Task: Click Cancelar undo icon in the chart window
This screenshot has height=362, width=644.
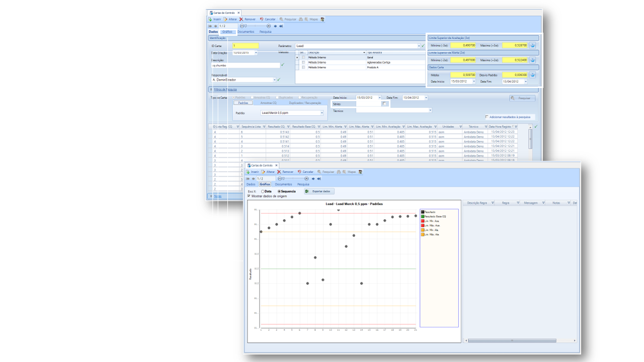Action: [299, 172]
